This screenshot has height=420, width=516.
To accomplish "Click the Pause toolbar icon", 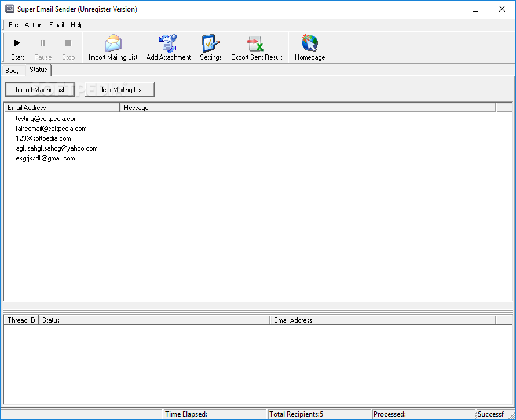I will tap(43, 43).
